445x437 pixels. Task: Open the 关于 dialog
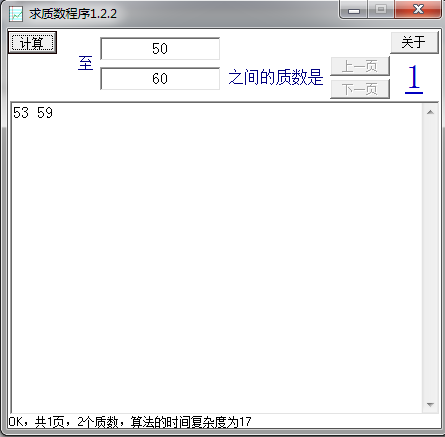coord(414,42)
